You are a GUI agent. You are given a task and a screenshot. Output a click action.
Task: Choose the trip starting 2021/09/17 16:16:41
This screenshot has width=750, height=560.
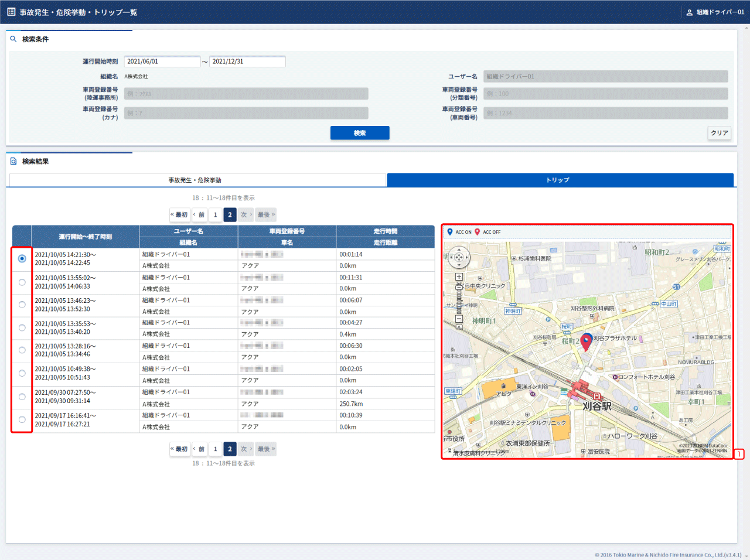pos(22,419)
